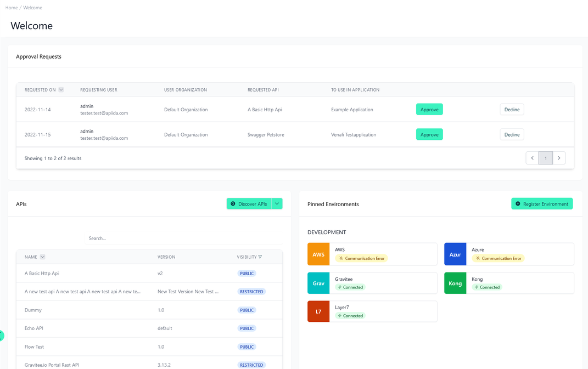The height and width of the screenshot is (369, 588).
Task: Click the Kong environment icon
Action: click(455, 283)
